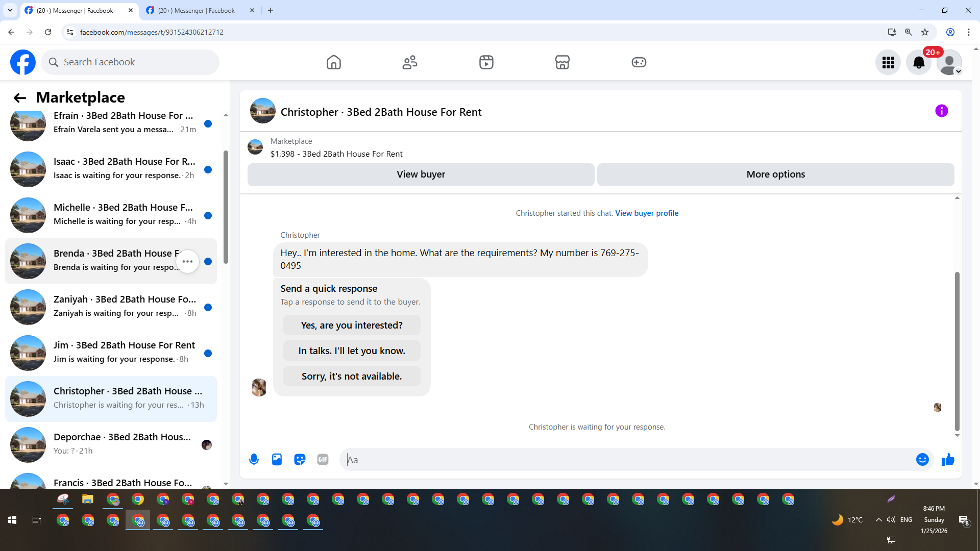Image resolution: width=980 pixels, height=551 pixels.
Task: Click the address bar URL
Action: (x=152, y=32)
